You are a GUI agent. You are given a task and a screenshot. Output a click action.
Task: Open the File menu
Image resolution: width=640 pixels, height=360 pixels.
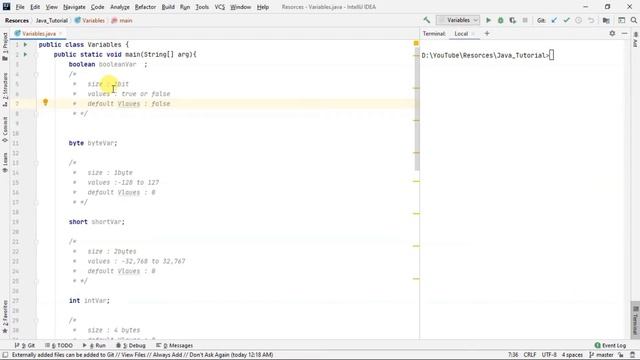pos(20,7)
